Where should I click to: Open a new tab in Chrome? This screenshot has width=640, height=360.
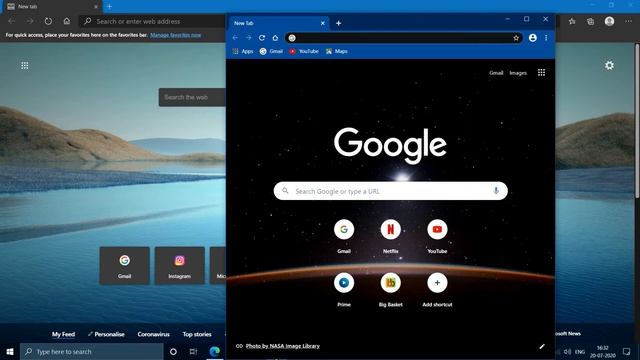[338, 23]
